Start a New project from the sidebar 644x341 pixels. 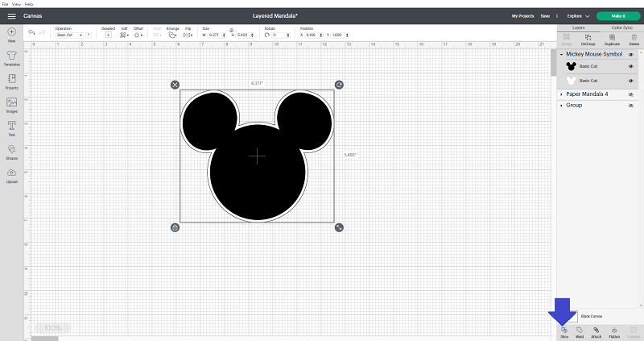[11, 35]
